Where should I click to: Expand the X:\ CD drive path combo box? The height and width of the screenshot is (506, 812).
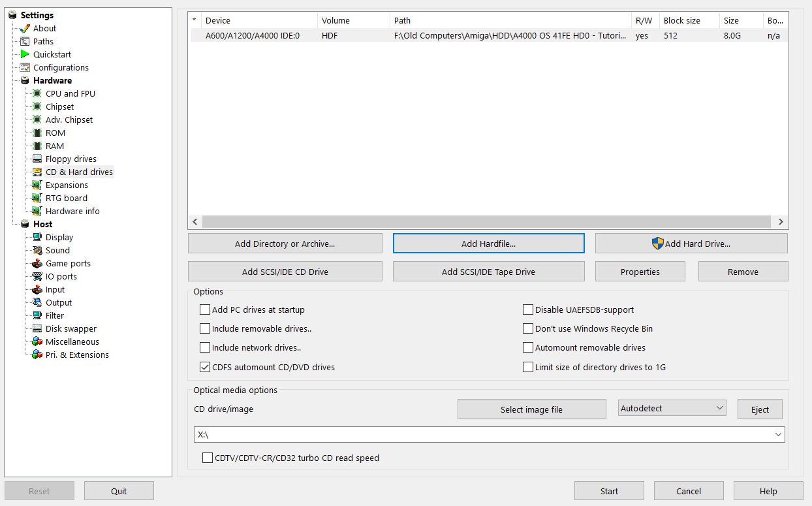point(777,434)
